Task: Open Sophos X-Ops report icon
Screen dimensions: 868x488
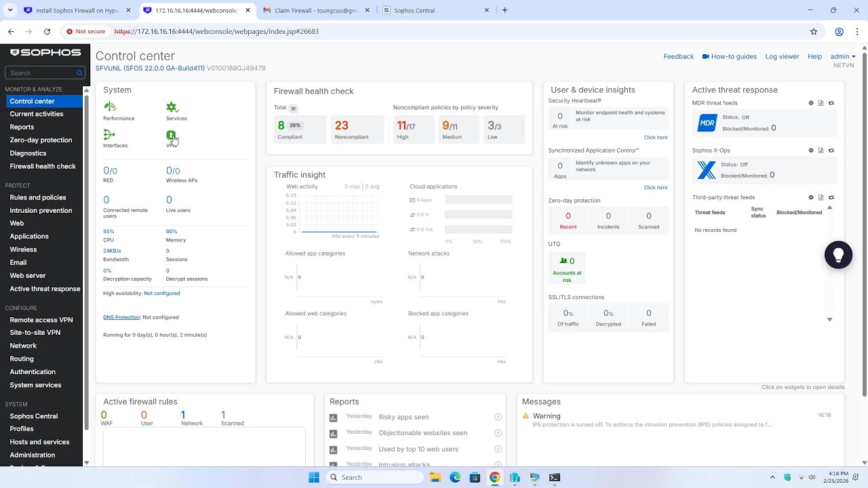Action: click(x=821, y=150)
